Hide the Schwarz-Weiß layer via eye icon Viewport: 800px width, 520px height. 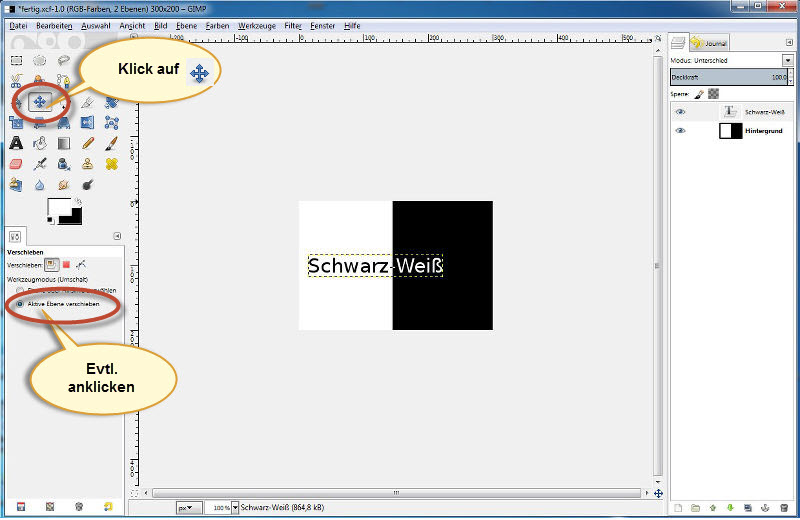680,113
